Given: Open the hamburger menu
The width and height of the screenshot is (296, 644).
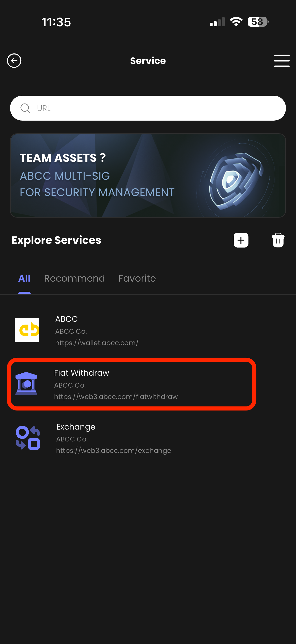Looking at the screenshot, I should coord(281,61).
